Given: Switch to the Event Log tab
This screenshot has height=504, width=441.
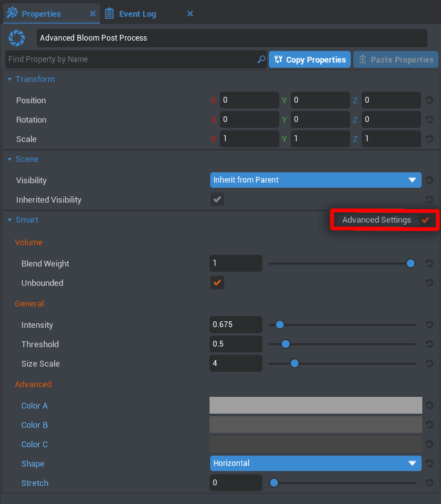Looking at the screenshot, I should 137,14.
